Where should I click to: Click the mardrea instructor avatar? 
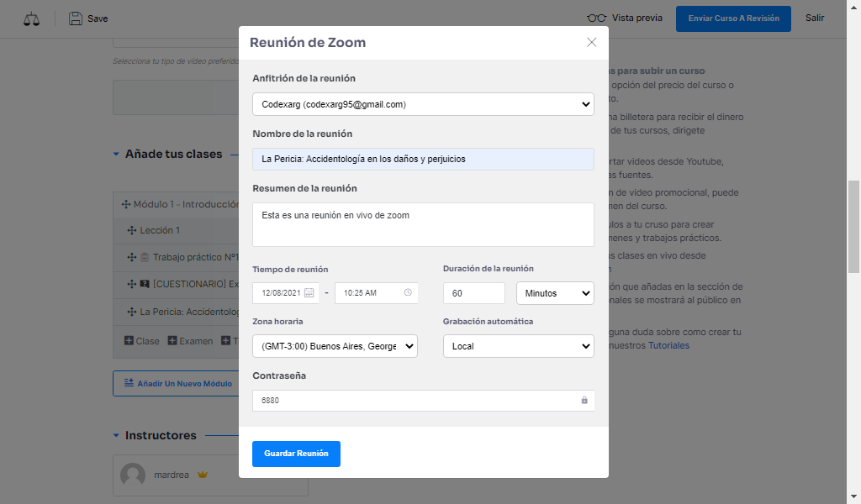133,475
